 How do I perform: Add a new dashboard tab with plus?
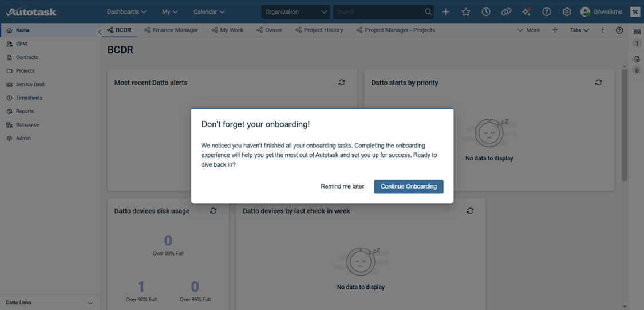pos(555,30)
